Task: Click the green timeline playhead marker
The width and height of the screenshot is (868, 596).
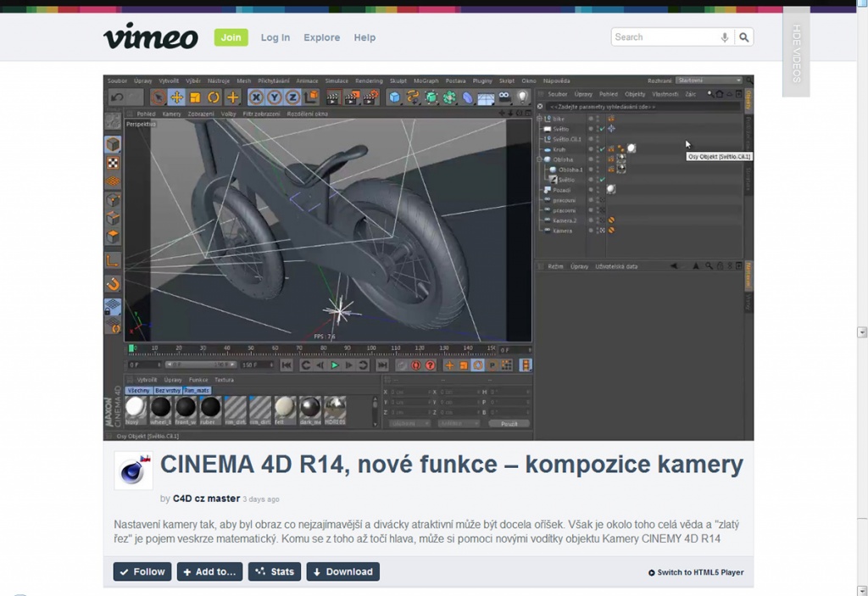Action: pyautogui.click(x=131, y=348)
